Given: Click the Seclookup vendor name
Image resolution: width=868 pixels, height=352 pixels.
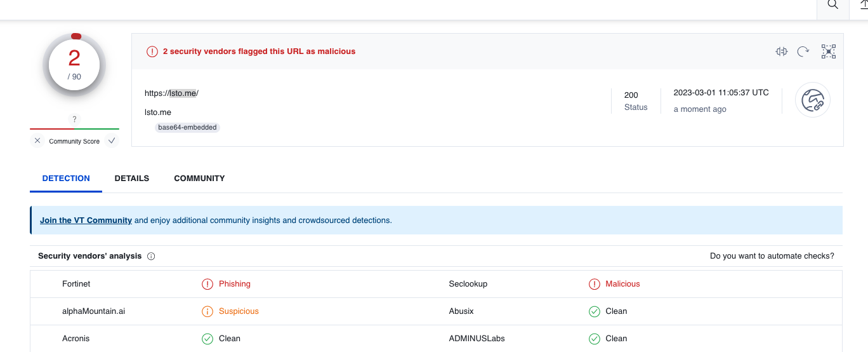Looking at the screenshot, I should pyautogui.click(x=468, y=284).
